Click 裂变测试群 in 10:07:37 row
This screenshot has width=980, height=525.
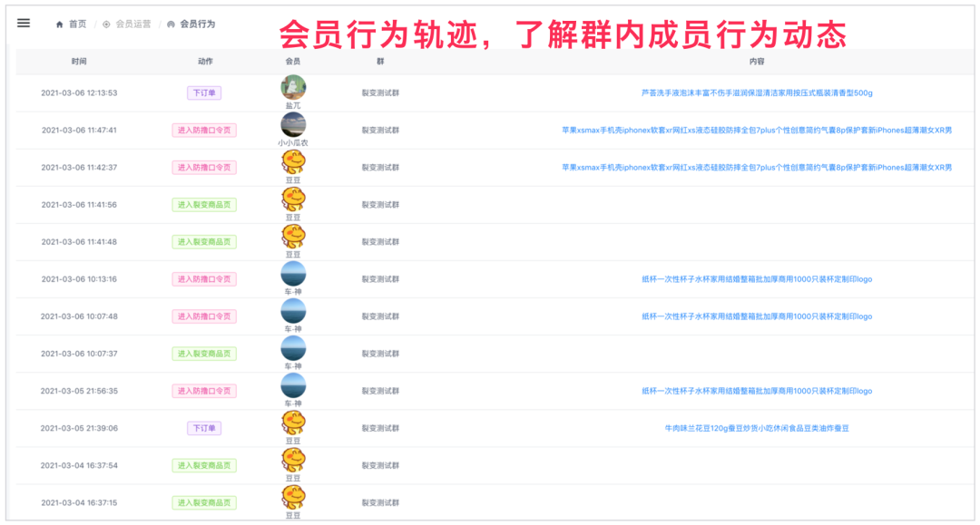click(380, 354)
